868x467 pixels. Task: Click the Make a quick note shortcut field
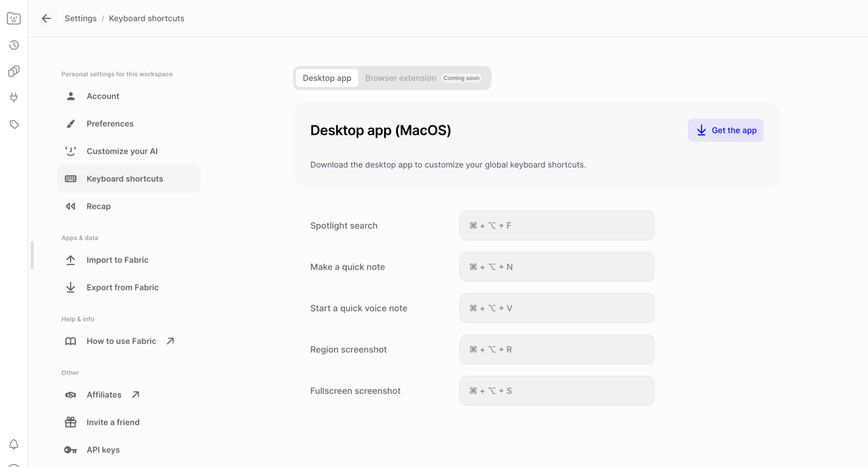tap(557, 267)
